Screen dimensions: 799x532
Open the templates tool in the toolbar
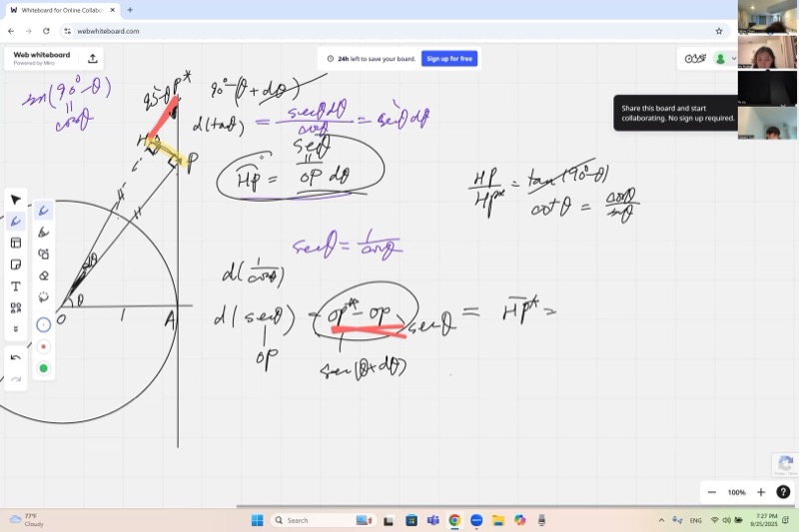pyautogui.click(x=16, y=243)
